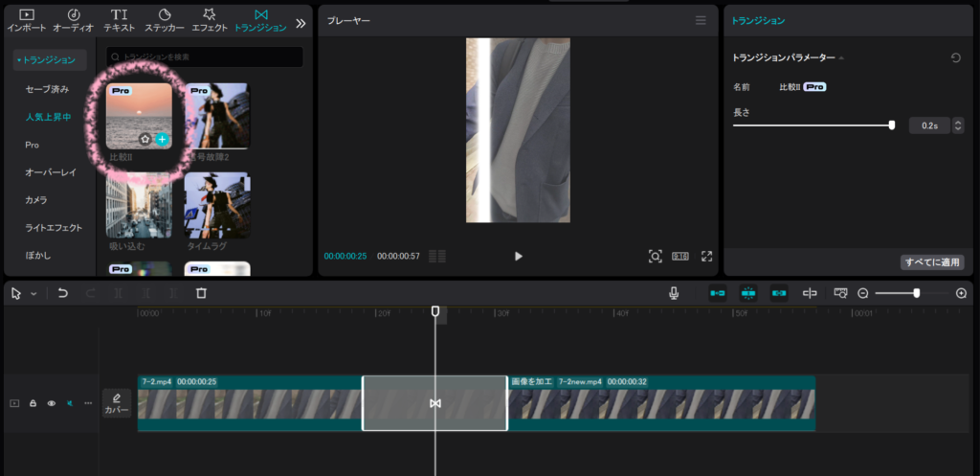Choose the selection pointer tool
Screen dimensions: 980x476
tap(16, 293)
